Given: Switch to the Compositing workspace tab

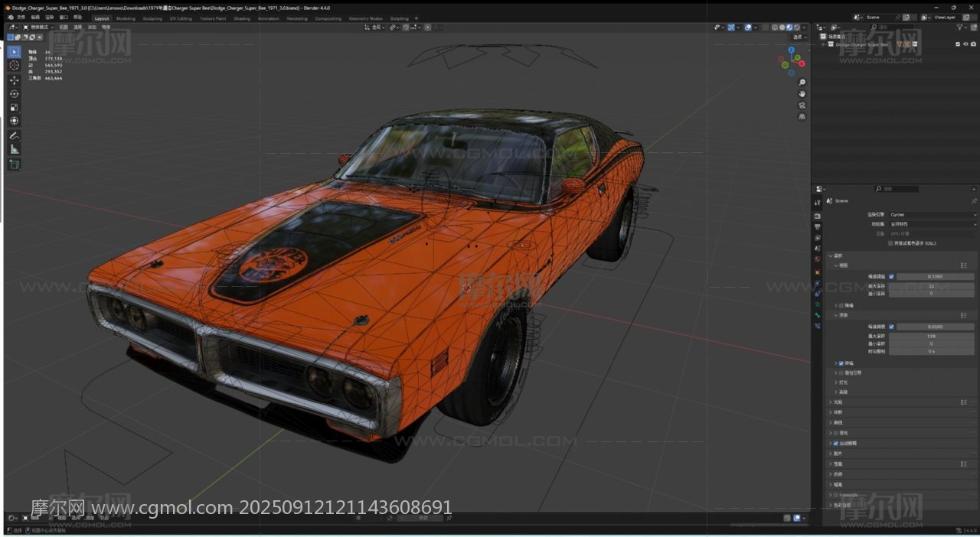Looking at the screenshot, I should (x=328, y=18).
